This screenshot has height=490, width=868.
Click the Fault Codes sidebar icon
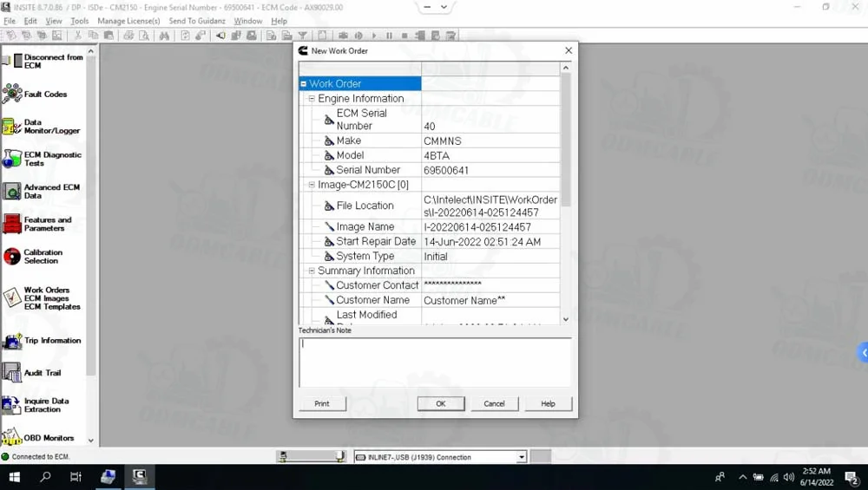pos(12,94)
